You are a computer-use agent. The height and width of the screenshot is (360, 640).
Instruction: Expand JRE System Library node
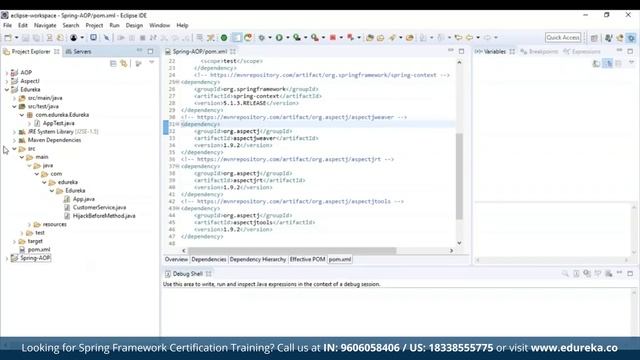[x=14, y=132]
